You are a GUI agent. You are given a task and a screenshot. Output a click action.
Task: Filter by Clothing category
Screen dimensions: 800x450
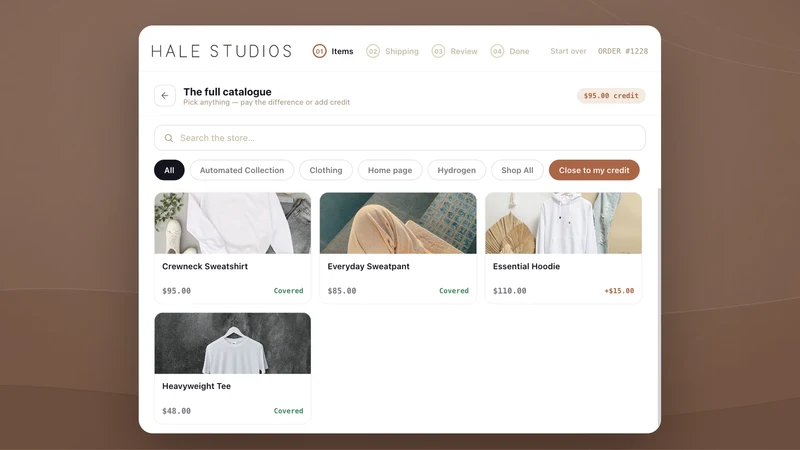[x=326, y=170]
